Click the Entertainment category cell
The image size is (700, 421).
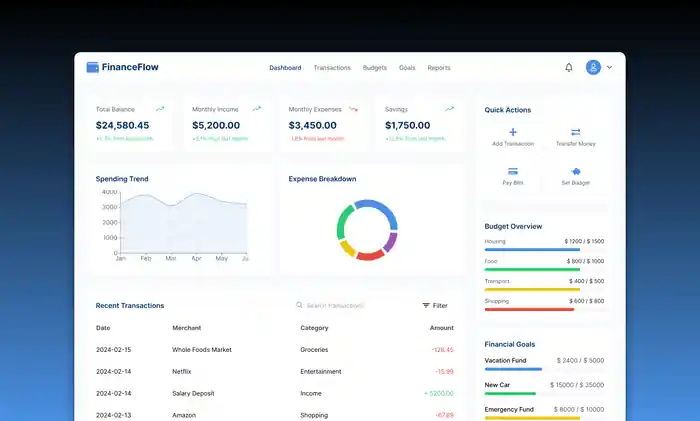click(x=321, y=371)
